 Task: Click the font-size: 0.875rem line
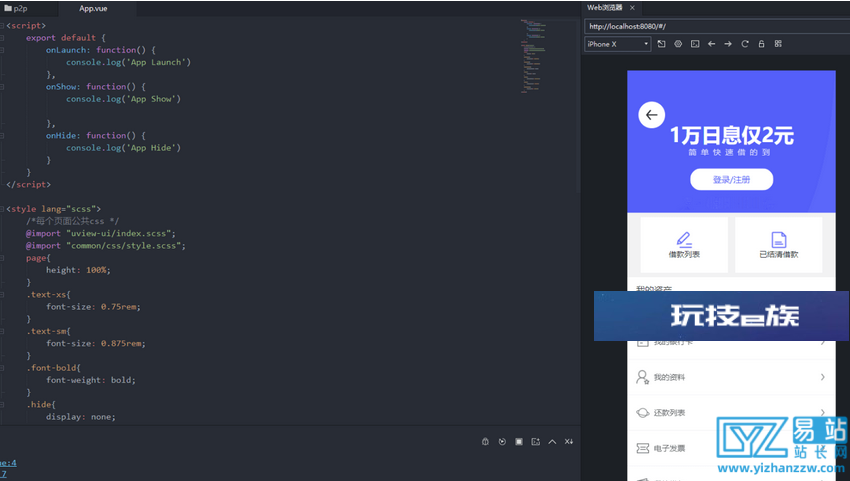[95, 343]
